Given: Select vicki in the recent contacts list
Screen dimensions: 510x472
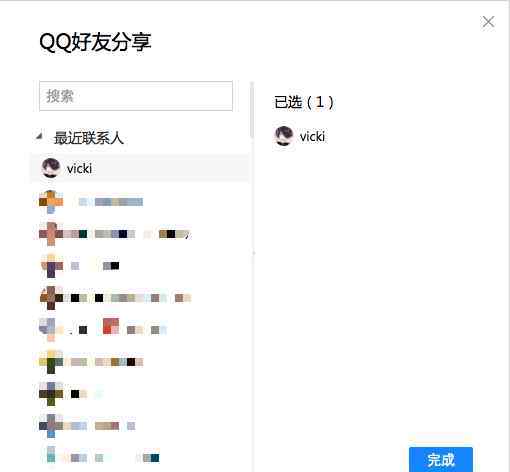Looking at the screenshot, I should coord(140,168).
